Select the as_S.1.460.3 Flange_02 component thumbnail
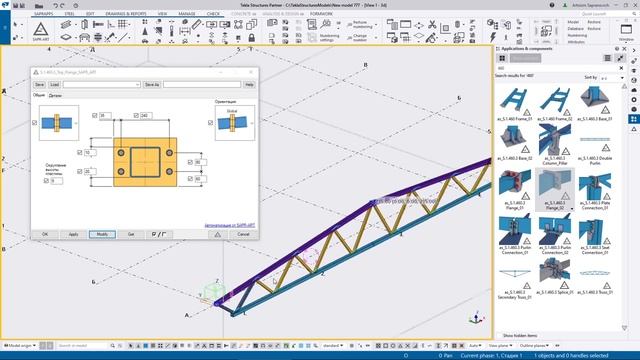 (555, 190)
